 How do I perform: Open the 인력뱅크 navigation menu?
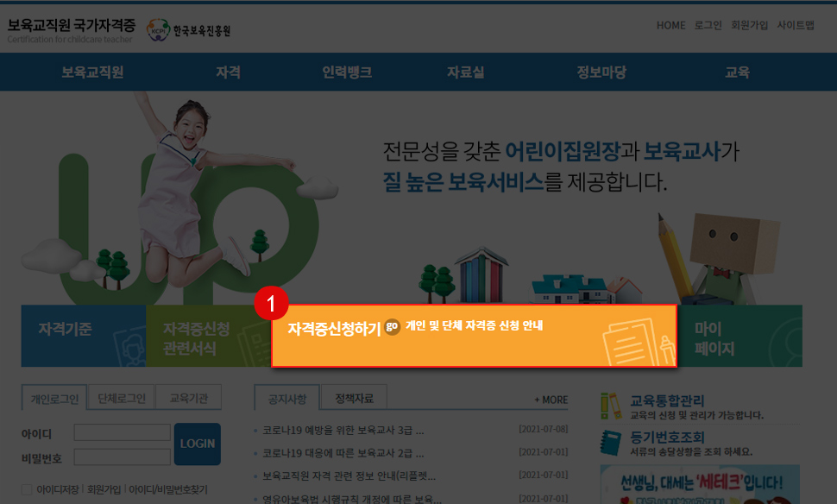tap(347, 72)
